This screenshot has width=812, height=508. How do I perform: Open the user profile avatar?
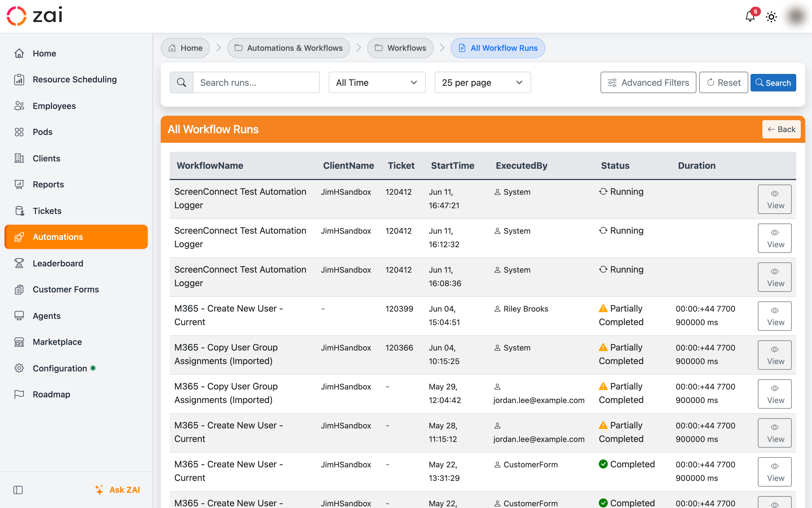(796, 16)
